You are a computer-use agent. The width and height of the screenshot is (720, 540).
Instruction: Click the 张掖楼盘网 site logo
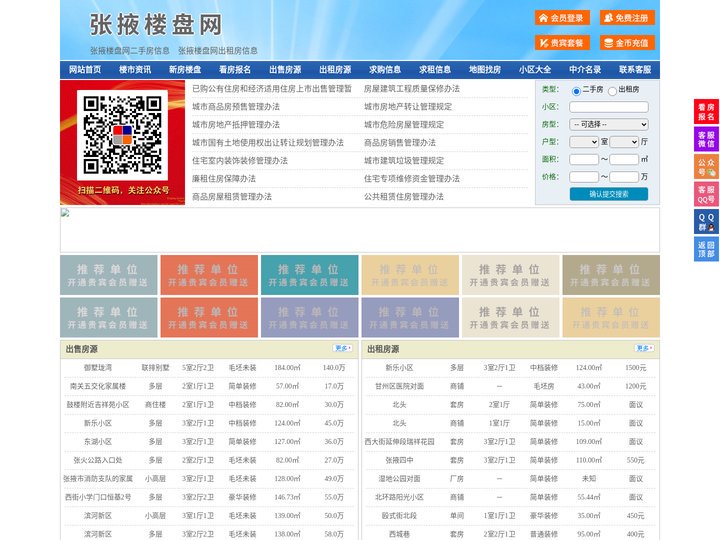pos(156,24)
